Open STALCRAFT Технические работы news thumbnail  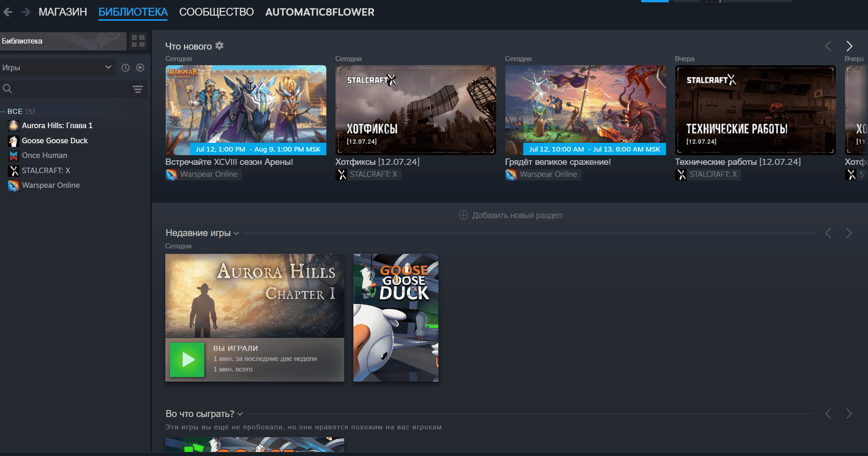[x=756, y=110]
